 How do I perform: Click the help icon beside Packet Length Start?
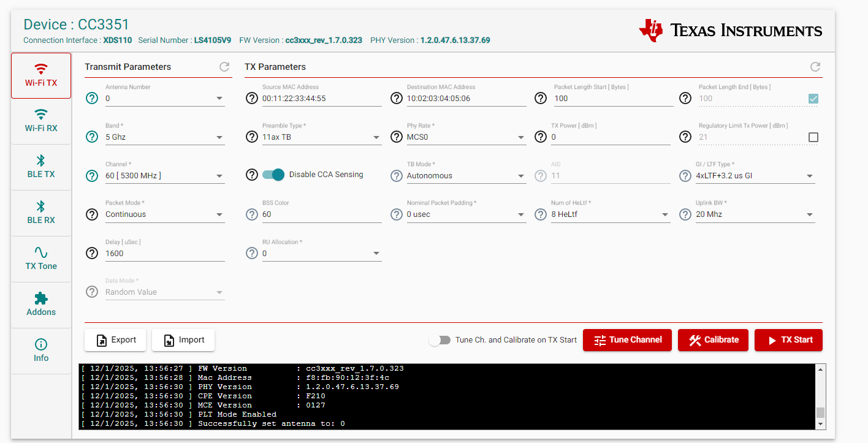541,98
